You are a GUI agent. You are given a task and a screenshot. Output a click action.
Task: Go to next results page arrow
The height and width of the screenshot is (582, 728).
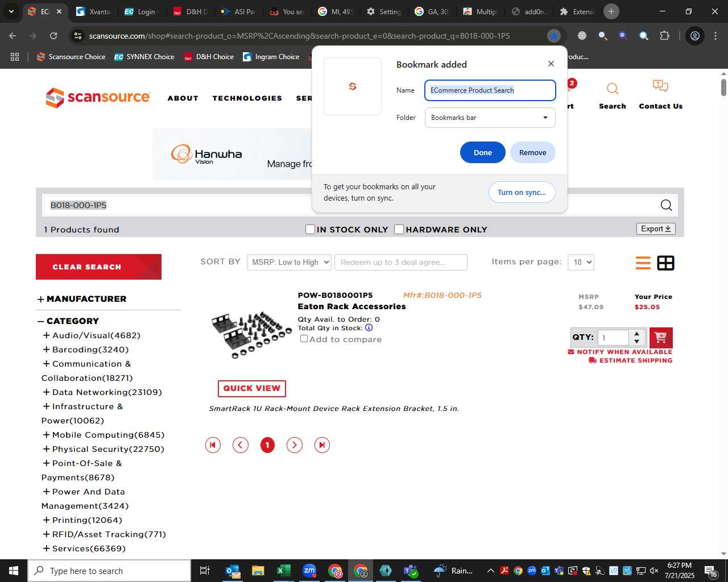pos(294,445)
